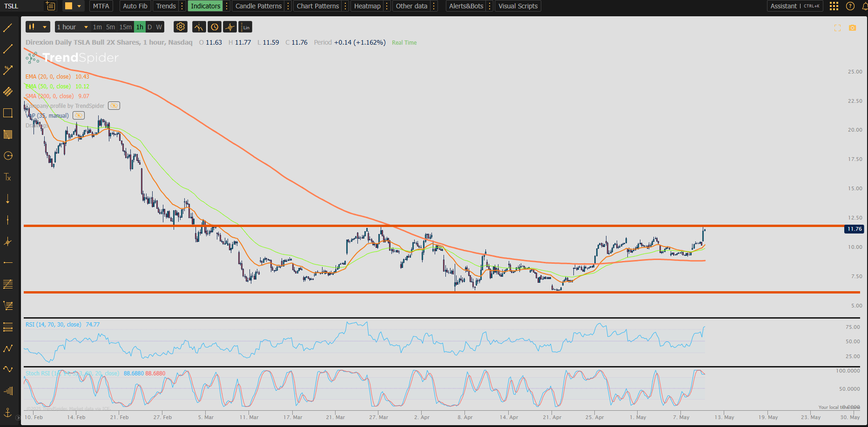868x427 pixels.
Task: Open Indicators options three-dot menu
Action: click(227, 6)
